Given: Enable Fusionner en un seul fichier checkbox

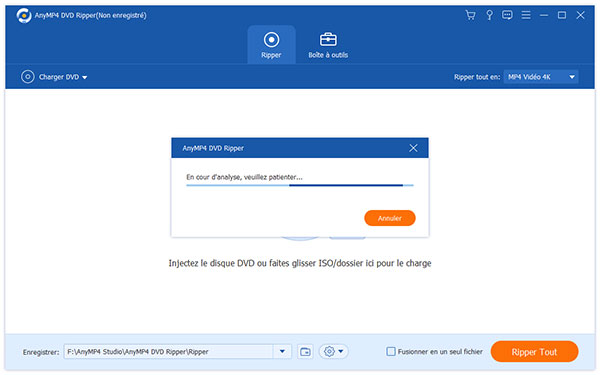Looking at the screenshot, I should (391, 352).
